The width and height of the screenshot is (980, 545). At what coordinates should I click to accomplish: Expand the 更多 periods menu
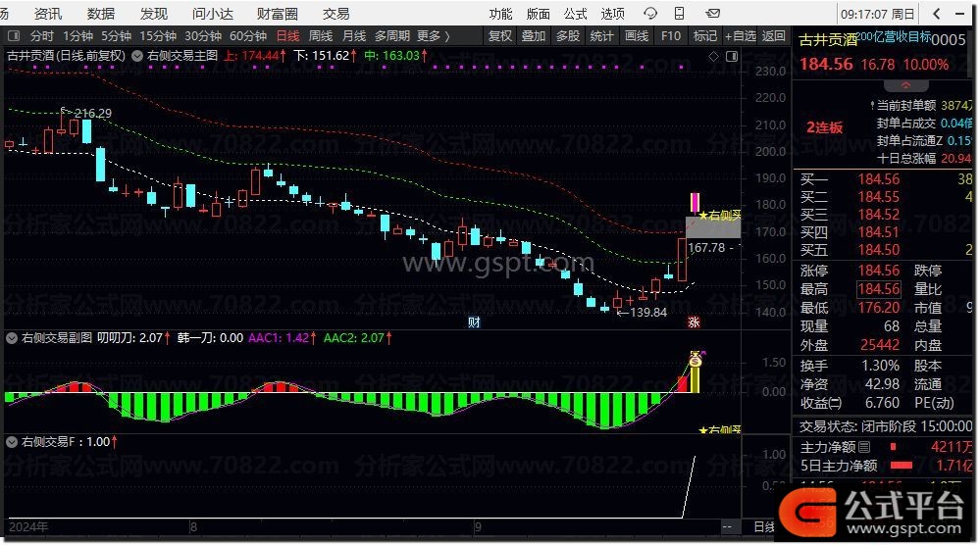coord(434,36)
